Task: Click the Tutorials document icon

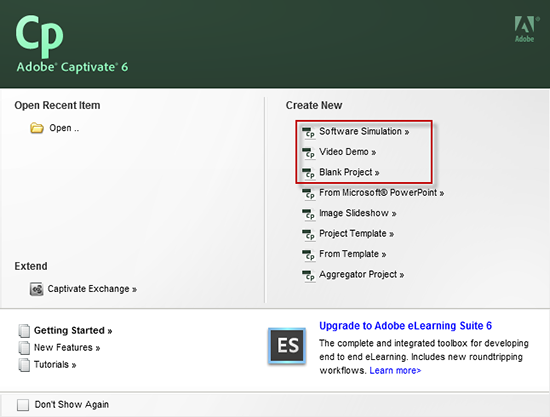Action: pyautogui.click(x=24, y=365)
